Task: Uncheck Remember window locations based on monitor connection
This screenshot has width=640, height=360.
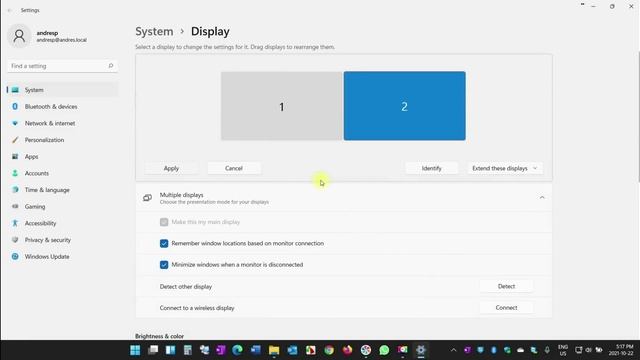Action: (164, 244)
